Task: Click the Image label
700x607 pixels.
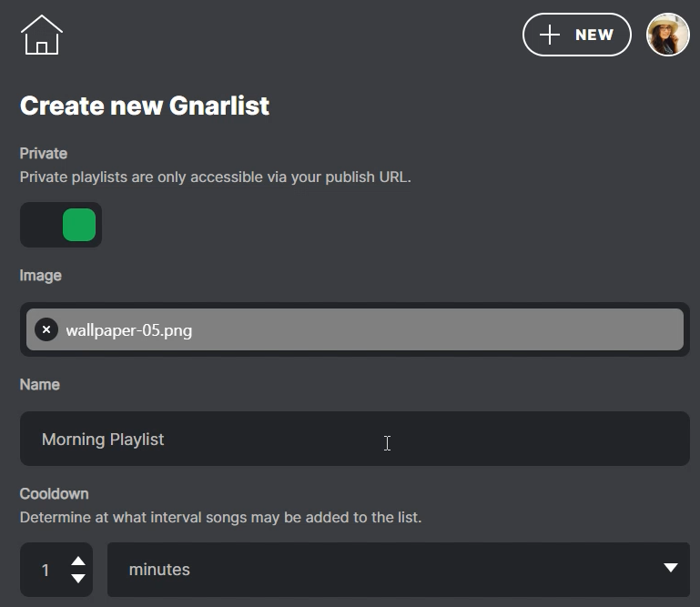Action: [41, 275]
